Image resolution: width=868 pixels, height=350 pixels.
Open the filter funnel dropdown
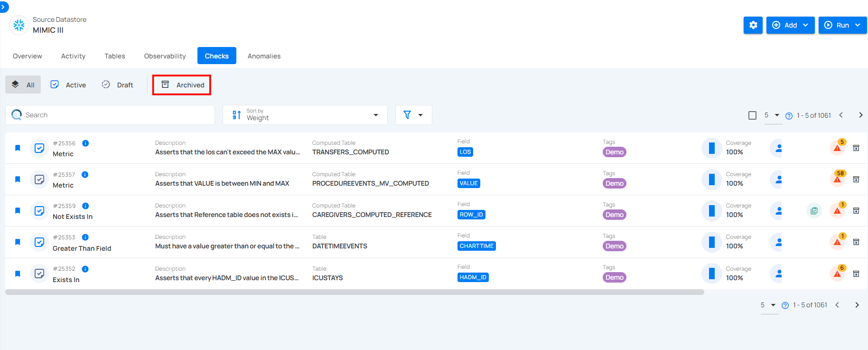[413, 115]
